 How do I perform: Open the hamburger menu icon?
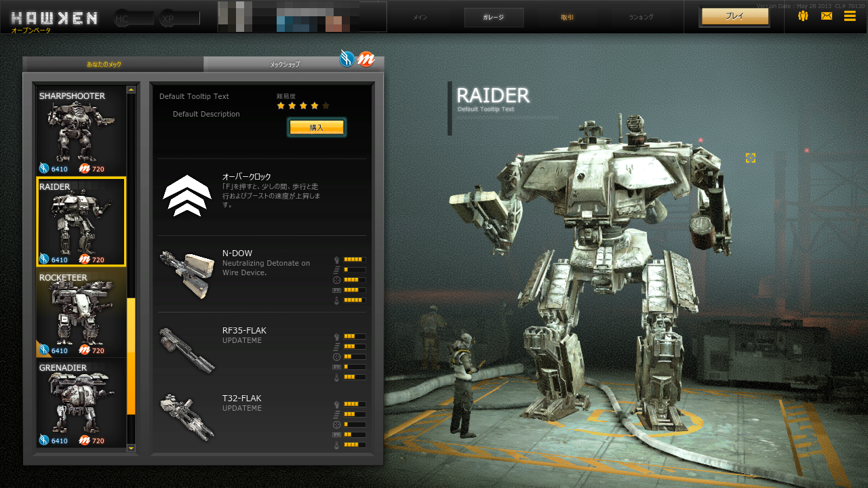(850, 16)
